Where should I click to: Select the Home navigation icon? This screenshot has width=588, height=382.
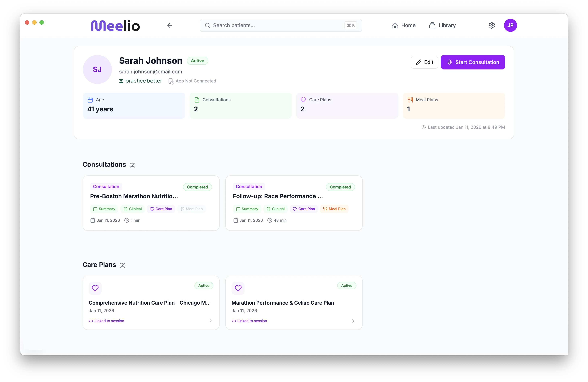point(395,25)
